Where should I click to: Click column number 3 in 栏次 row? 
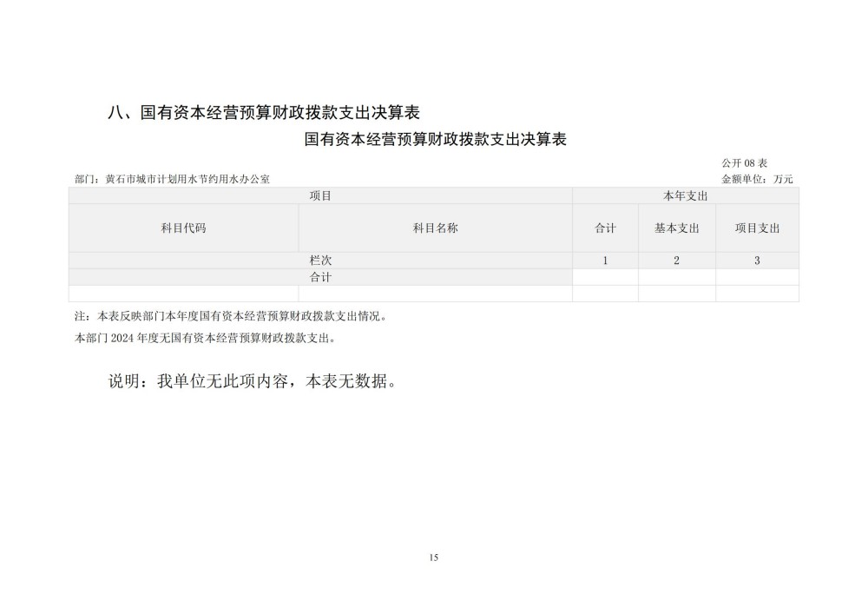coord(757,261)
